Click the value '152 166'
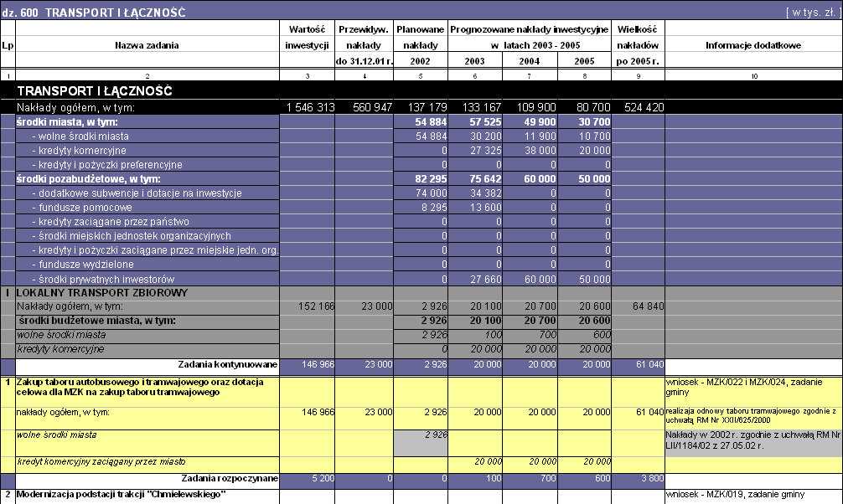This screenshot has width=843, height=504. (317, 306)
